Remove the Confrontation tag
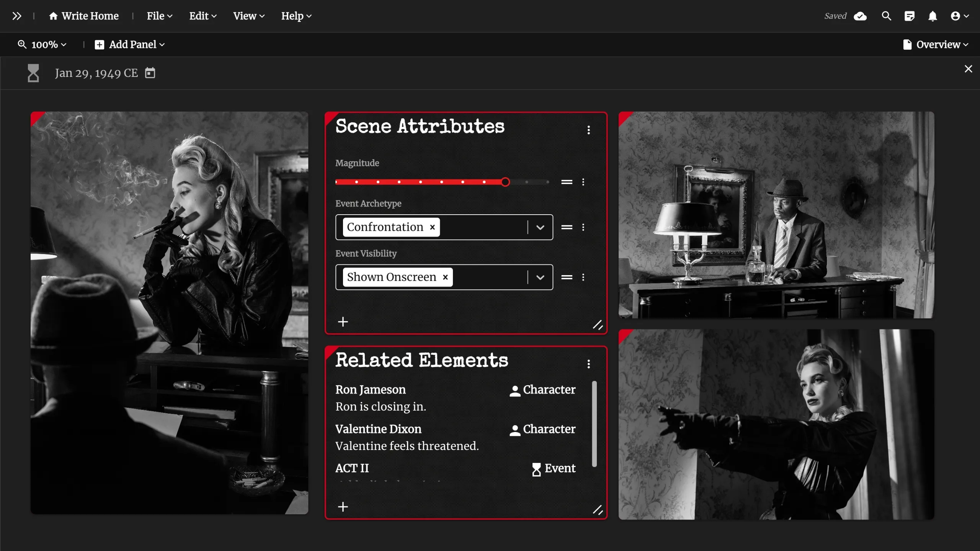 [433, 227]
